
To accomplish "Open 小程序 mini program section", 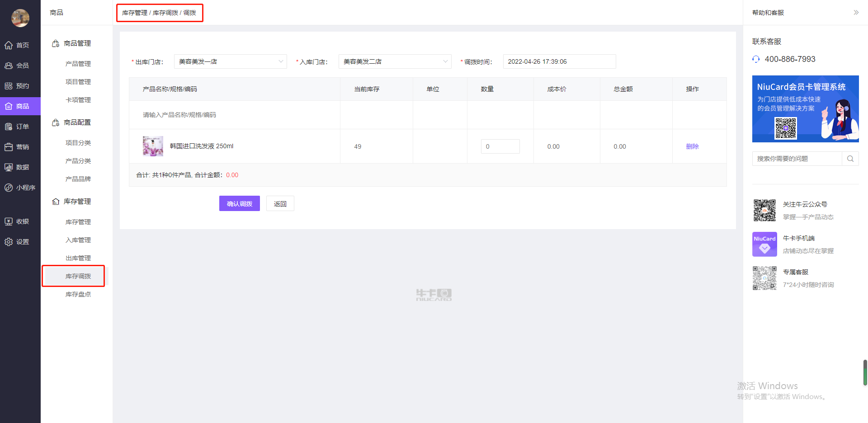I will [x=20, y=188].
